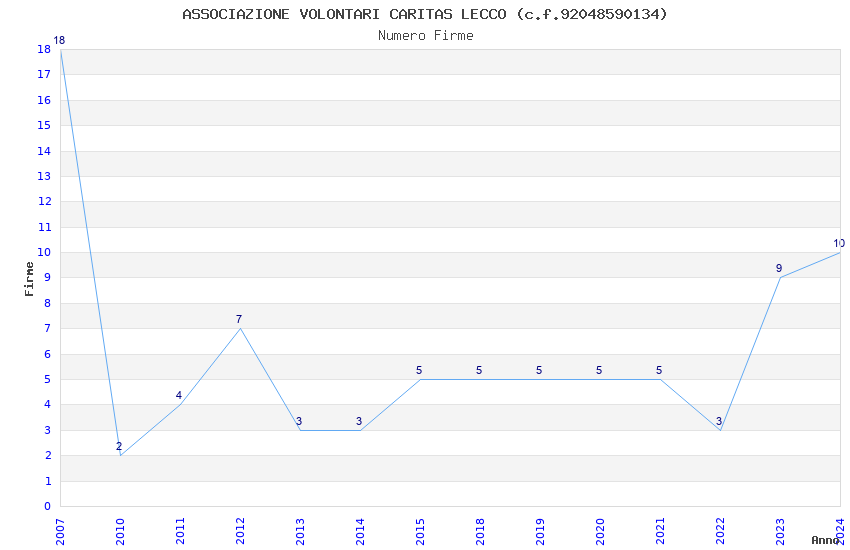850x550 pixels.
Task: Click y-axis tick value 1
Action: tap(48, 481)
